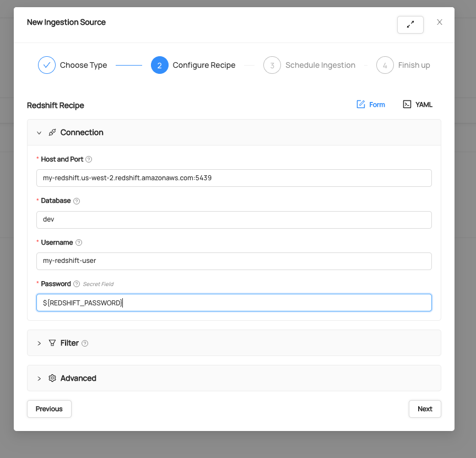The width and height of the screenshot is (476, 458).
Task: Close the New Ingestion Source dialog
Action: click(x=439, y=22)
